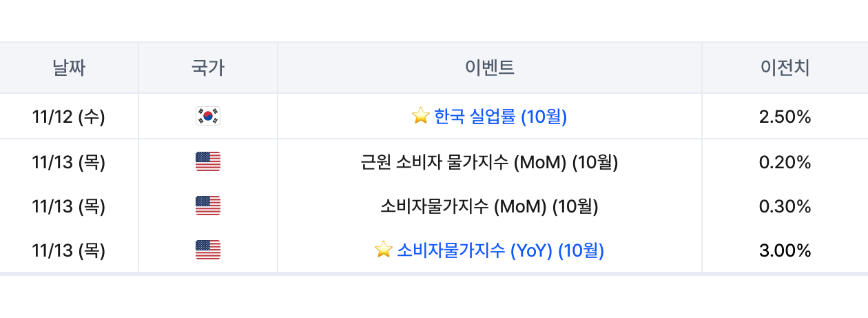Click the 0.30% previous value

coord(785,206)
